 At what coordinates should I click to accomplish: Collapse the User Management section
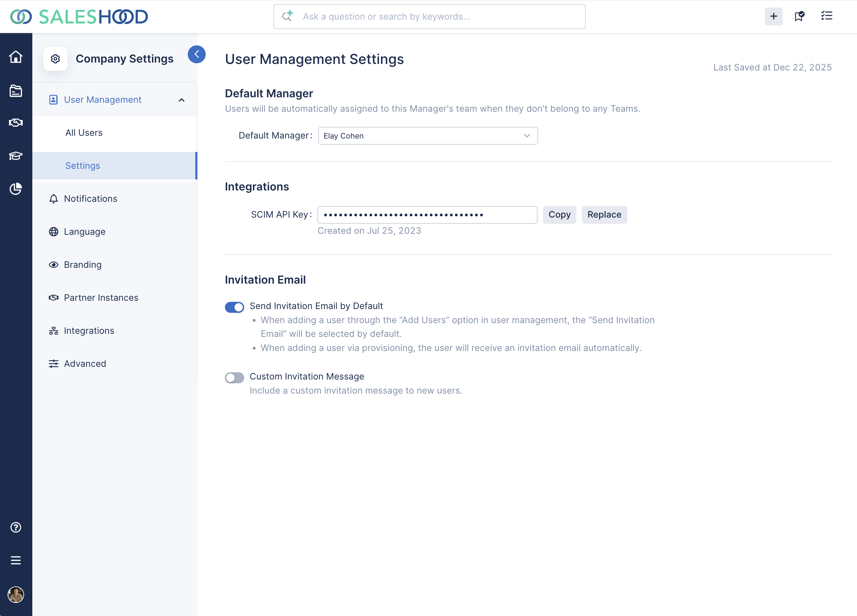[181, 100]
